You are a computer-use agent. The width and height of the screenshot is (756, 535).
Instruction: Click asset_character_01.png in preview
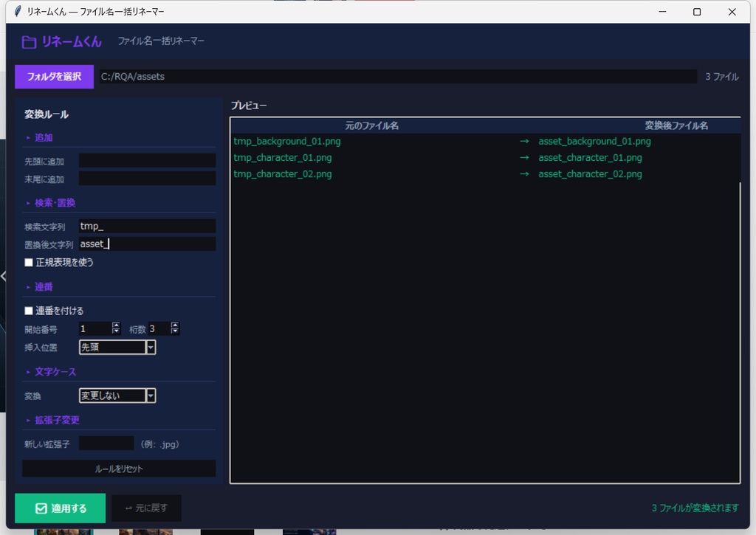(590, 158)
